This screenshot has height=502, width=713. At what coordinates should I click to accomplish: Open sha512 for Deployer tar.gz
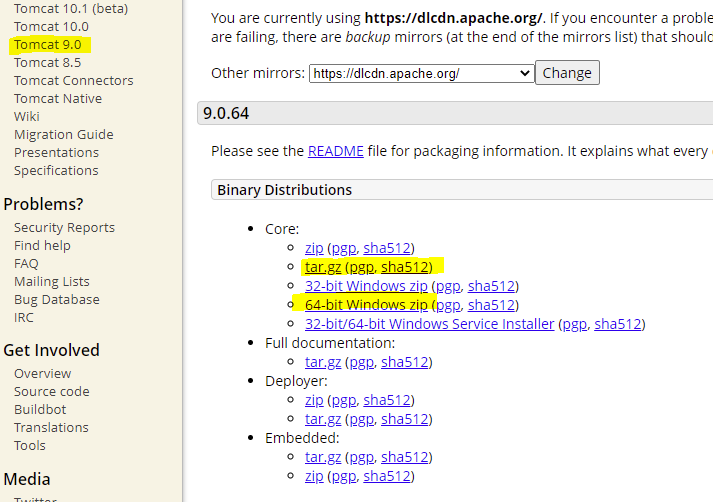(404, 419)
